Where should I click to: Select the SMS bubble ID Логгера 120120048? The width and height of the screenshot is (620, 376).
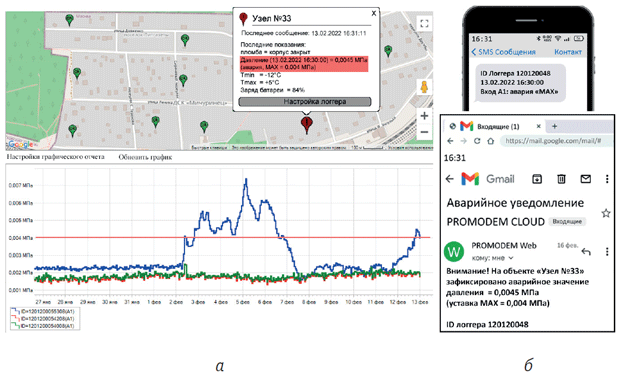point(520,83)
